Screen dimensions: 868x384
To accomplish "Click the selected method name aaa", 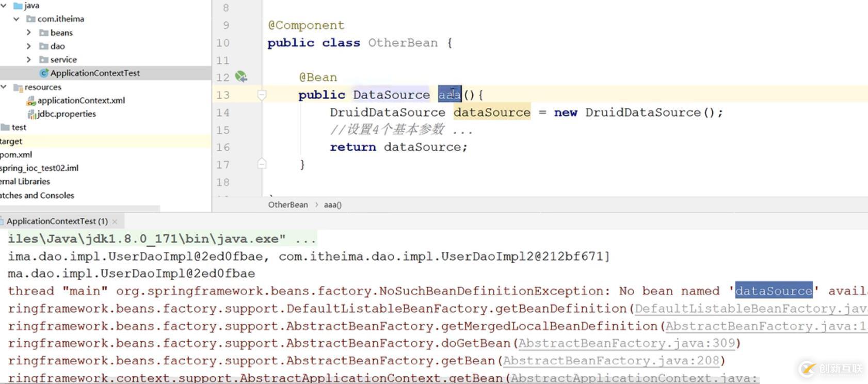I will pos(449,95).
